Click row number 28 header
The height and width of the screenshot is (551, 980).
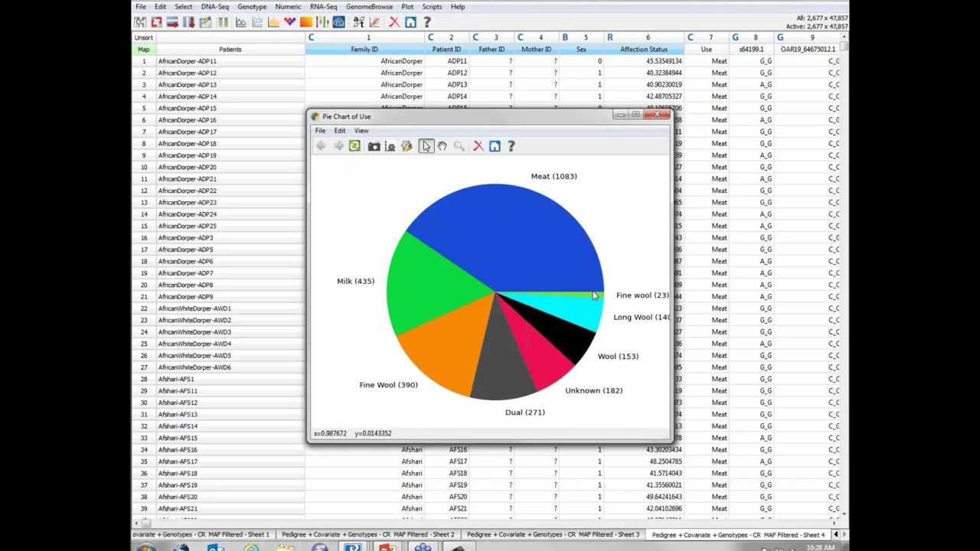[143, 380]
